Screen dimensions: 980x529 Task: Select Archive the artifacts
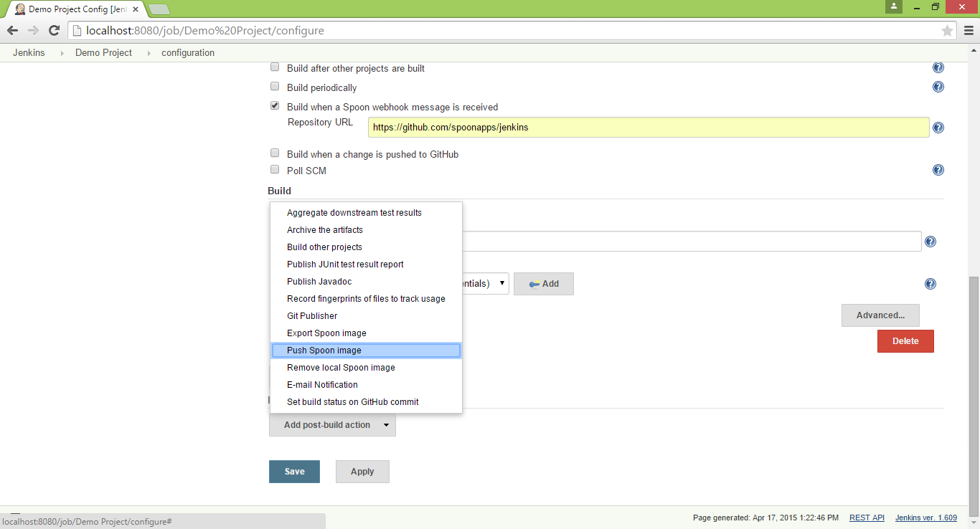click(x=366, y=230)
